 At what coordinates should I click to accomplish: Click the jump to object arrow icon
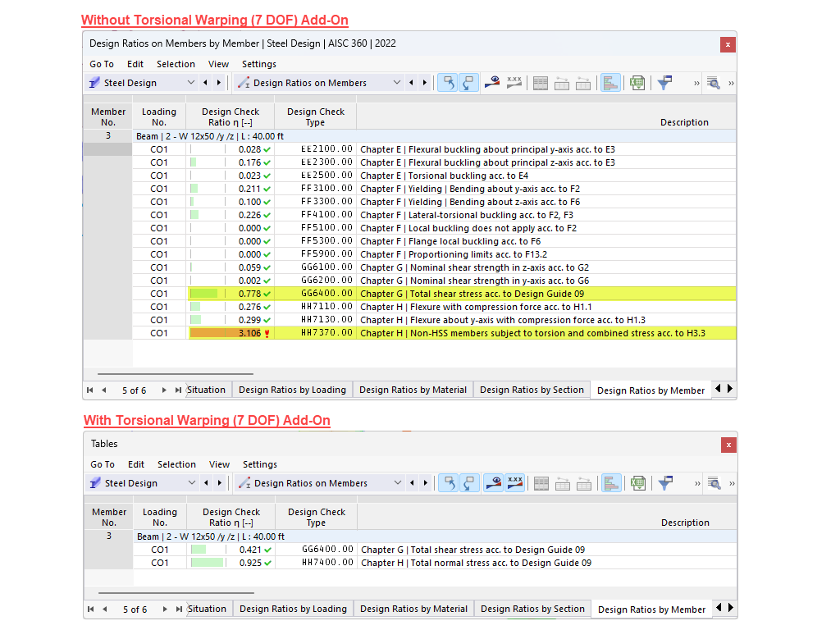449,82
